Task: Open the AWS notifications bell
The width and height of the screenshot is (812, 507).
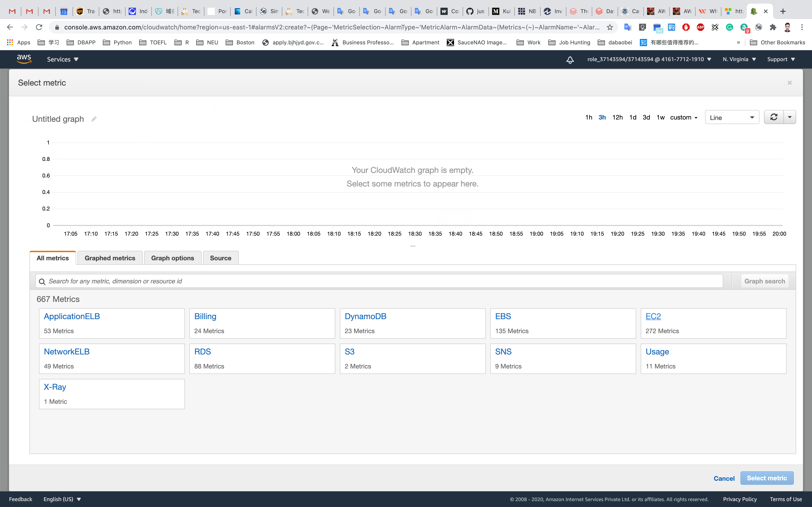Action: click(x=570, y=60)
